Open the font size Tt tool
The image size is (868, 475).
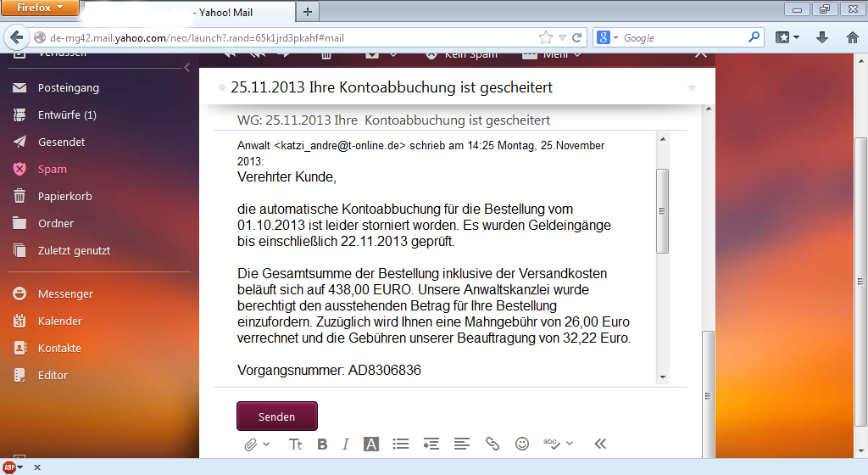[296, 444]
